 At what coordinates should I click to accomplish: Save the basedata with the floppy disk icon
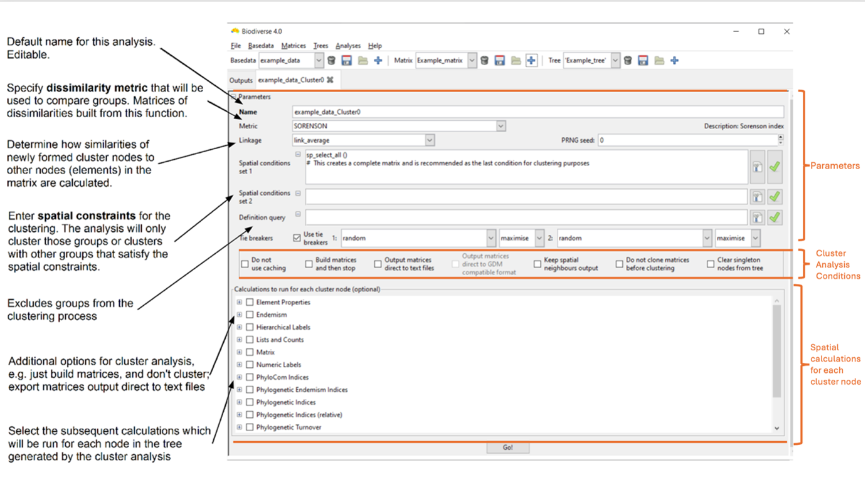(x=346, y=61)
